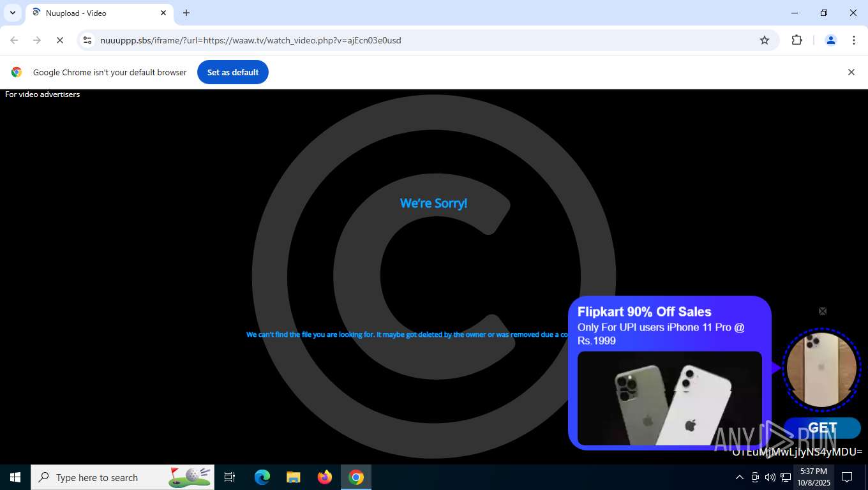The width and height of the screenshot is (868, 490).
Task: Open the volume control in tray
Action: [770, 477]
